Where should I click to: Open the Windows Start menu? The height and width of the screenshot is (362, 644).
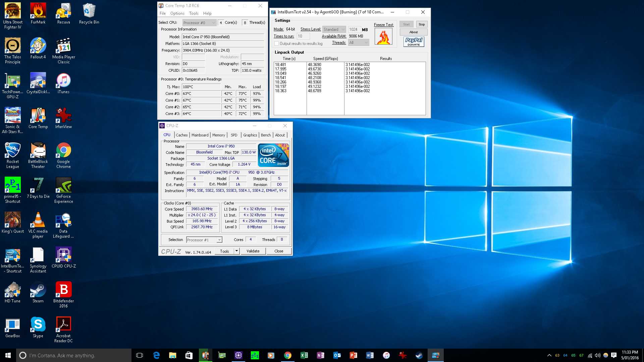point(8,355)
